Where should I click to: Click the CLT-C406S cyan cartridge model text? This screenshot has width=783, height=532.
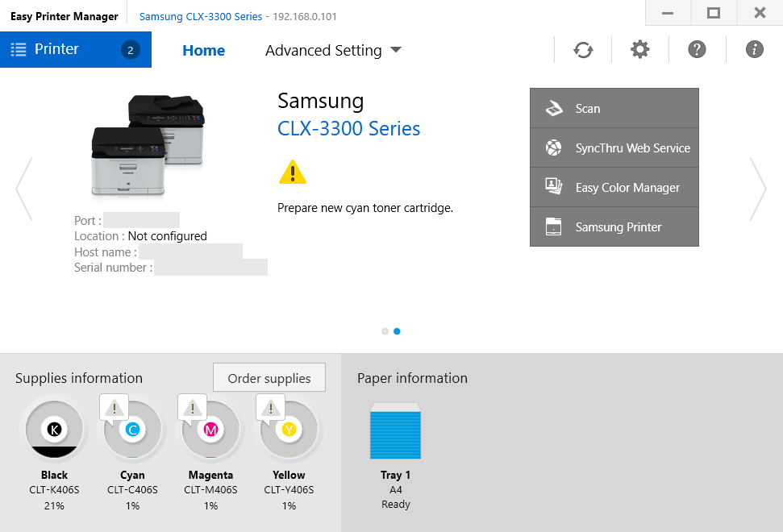tap(132, 490)
